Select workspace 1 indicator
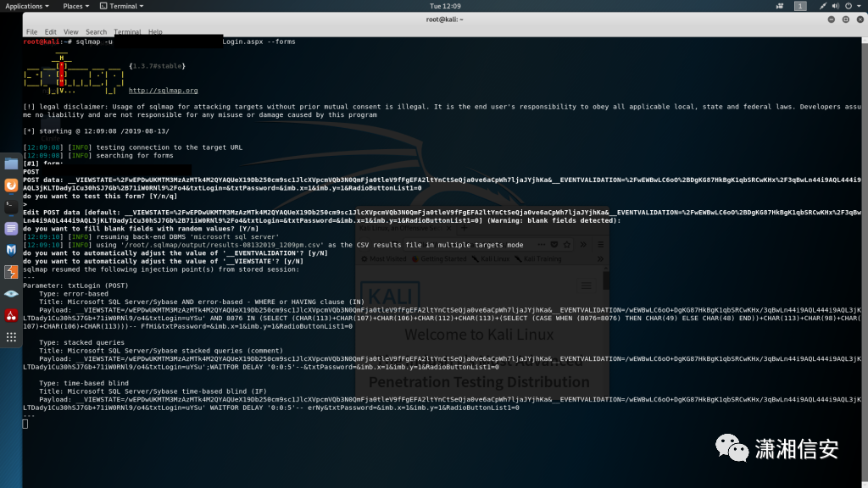The height and width of the screenshot is (488, 868). pos(800,6)
